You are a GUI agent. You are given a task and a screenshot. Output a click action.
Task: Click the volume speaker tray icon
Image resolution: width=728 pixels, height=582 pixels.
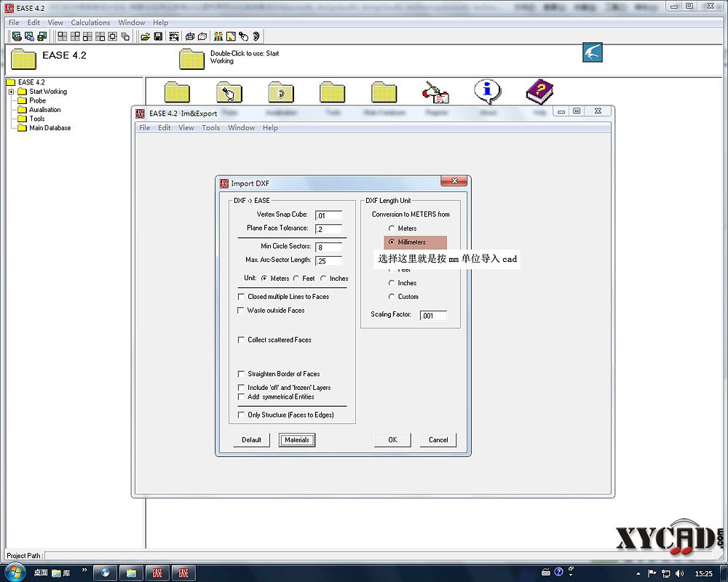click(680, 573)
